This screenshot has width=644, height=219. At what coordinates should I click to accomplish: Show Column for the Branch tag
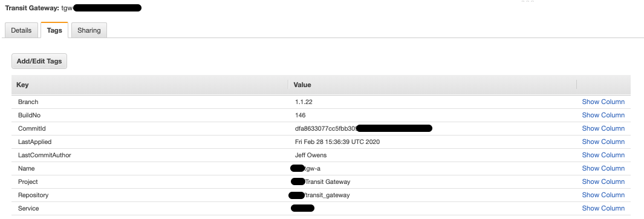(x=603, y=102)
